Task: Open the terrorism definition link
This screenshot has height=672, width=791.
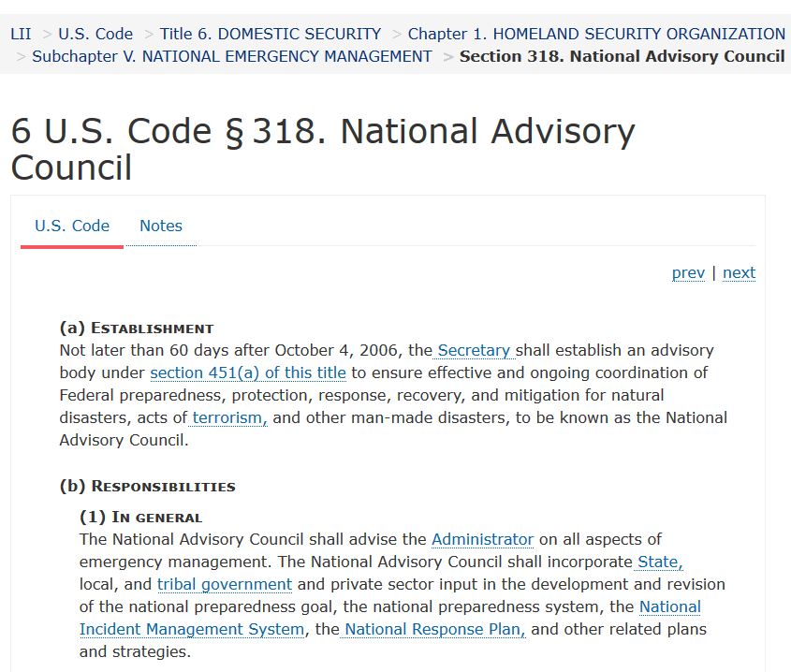Action: click(229, 417)
